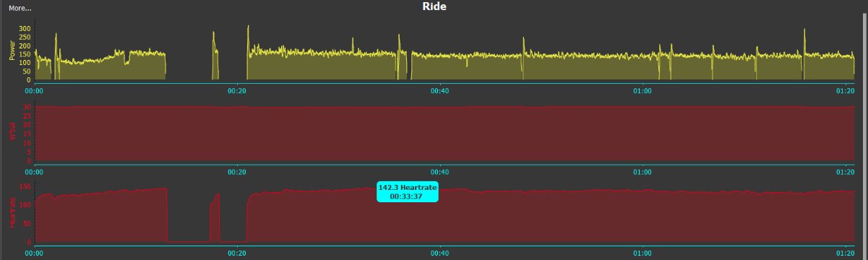Select the Heartrate axis label
This screenshot has height=260, width=868.
pyautogui.click(x=12, y=212)
